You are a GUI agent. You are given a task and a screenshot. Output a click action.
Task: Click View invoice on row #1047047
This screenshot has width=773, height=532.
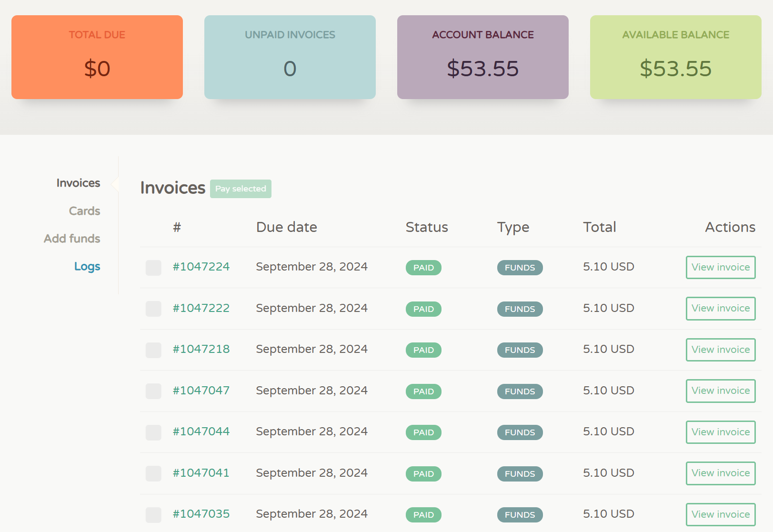point(721,391)
